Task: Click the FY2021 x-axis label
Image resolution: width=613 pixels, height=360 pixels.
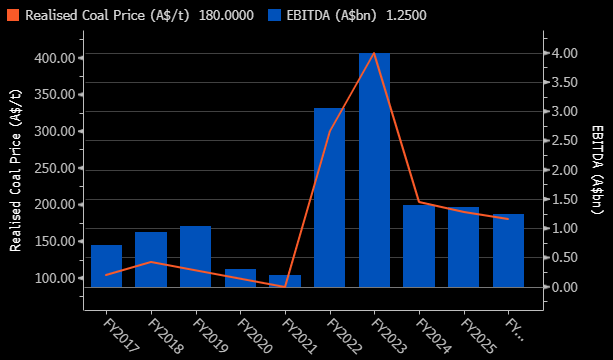Action: [300, 336]
